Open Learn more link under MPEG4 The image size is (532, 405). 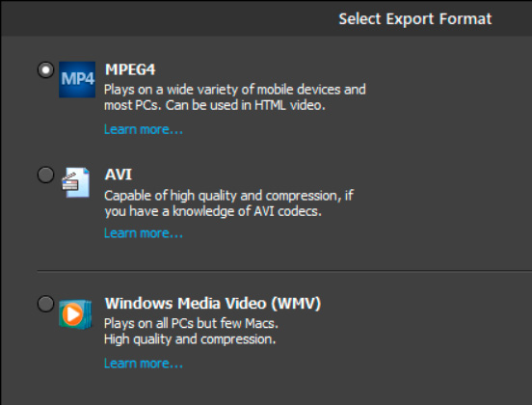tap(144, 129)
